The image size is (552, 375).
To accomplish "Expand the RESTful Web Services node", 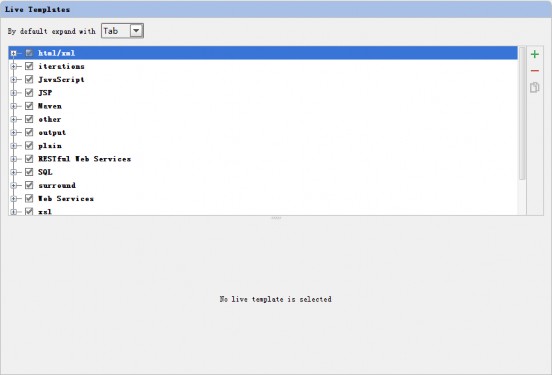I will [x=13, y=159].
